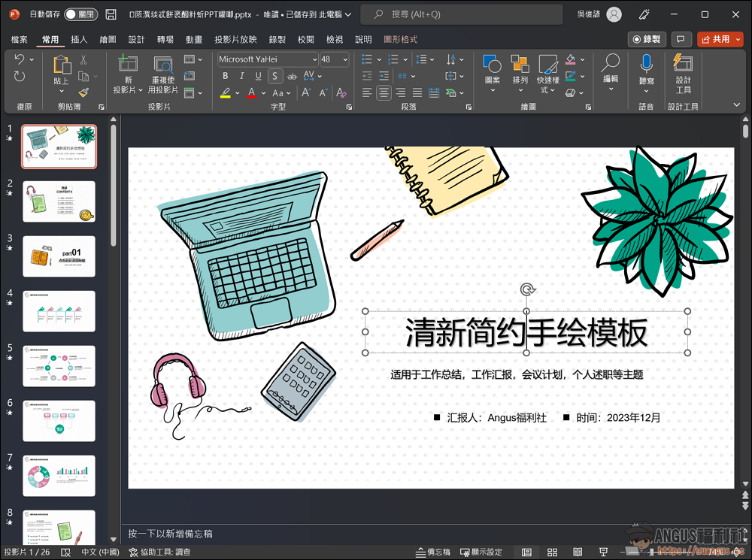Open the 動畫 Animations tab
Image resolution: width=752 pixels, height=560 pixels.
click(194, 39)
